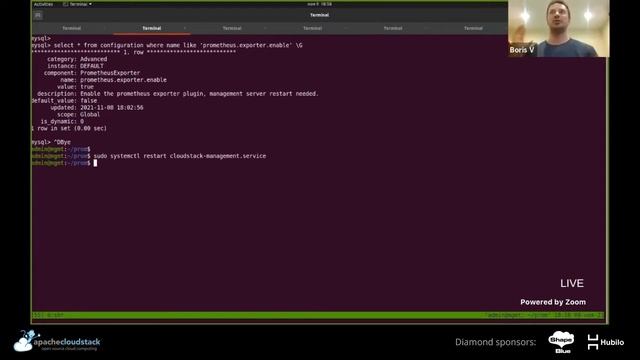Click the 'category: Advanced' row
Image resolution: width=640 pixels, height=360 pixels.
coord(77,59)
